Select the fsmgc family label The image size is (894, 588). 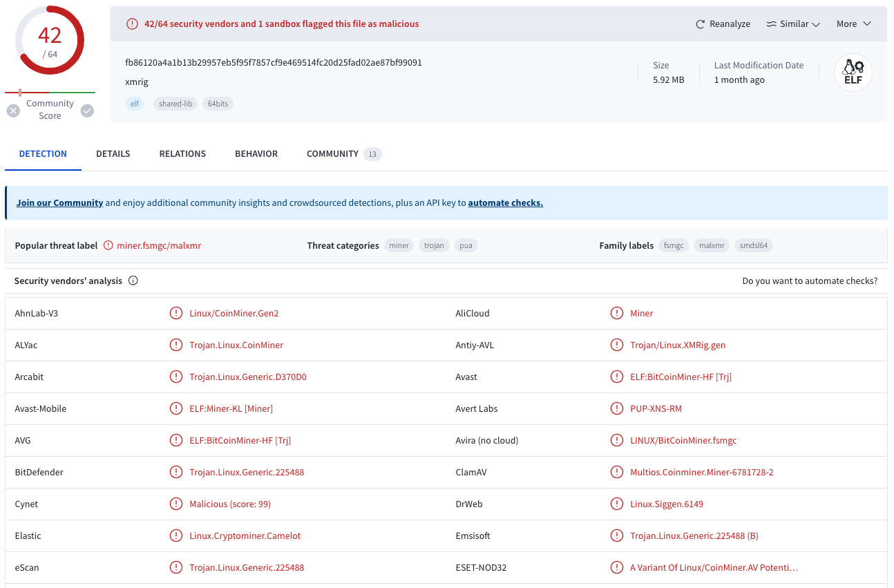click(674, 245)
